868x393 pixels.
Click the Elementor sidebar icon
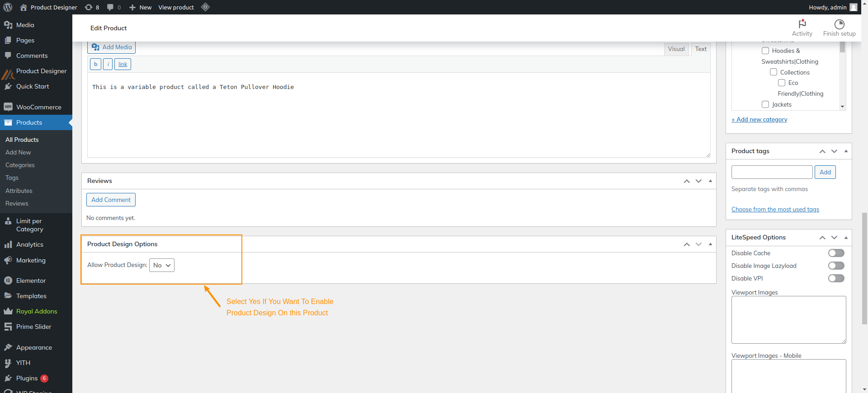click(x=8, y=281)
